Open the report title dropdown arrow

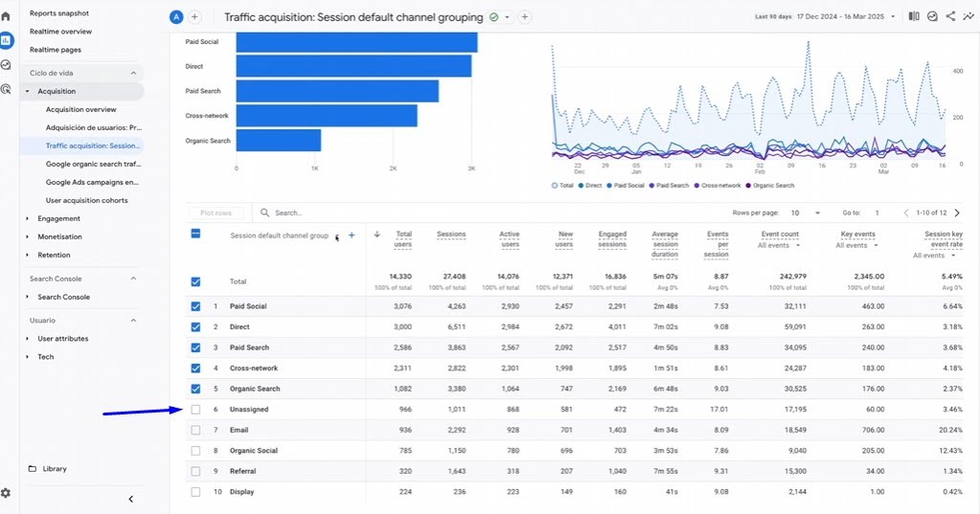507,17
